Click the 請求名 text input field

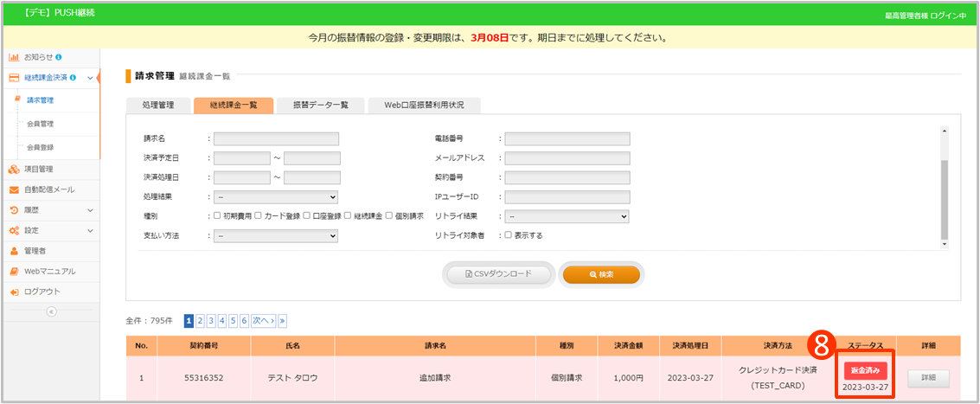pos(276,138)
